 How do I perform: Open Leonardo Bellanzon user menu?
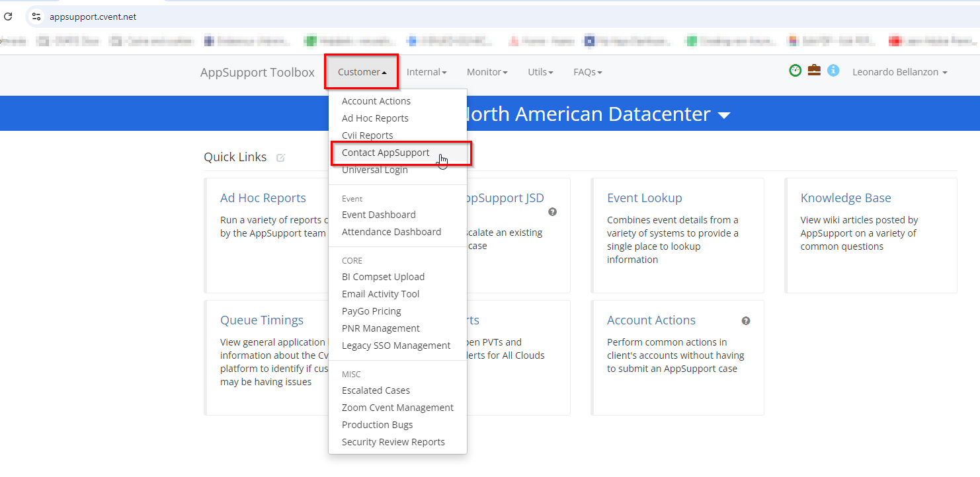pos(899,72)
